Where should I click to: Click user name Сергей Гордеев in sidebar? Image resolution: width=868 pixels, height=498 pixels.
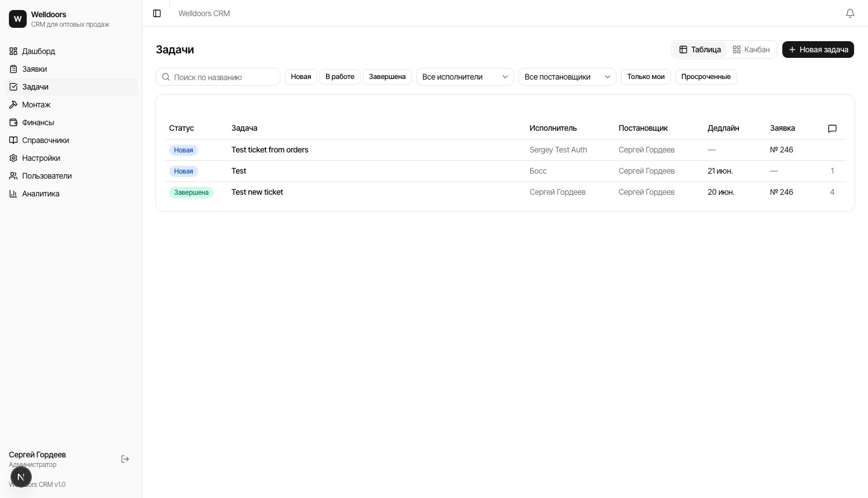click(x=37, y=455)
